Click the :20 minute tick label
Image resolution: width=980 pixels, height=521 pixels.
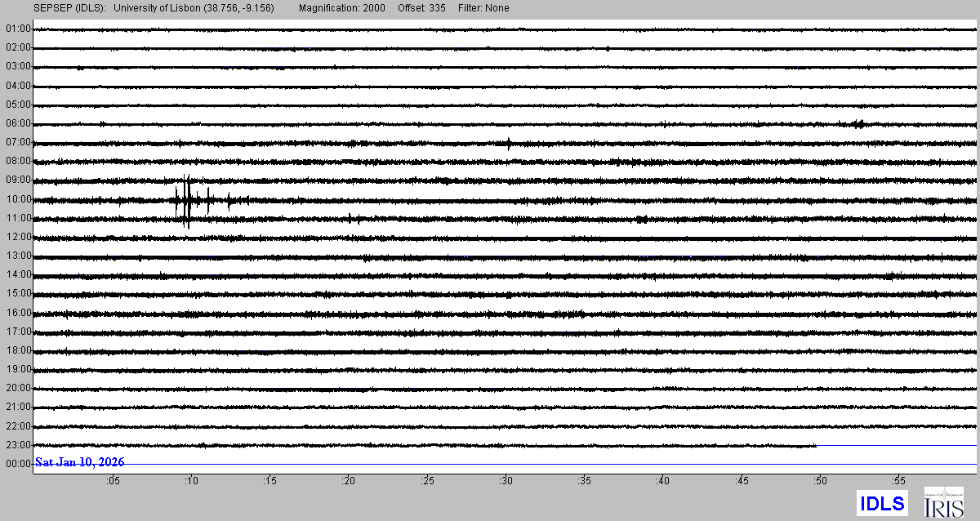(349, 481)
